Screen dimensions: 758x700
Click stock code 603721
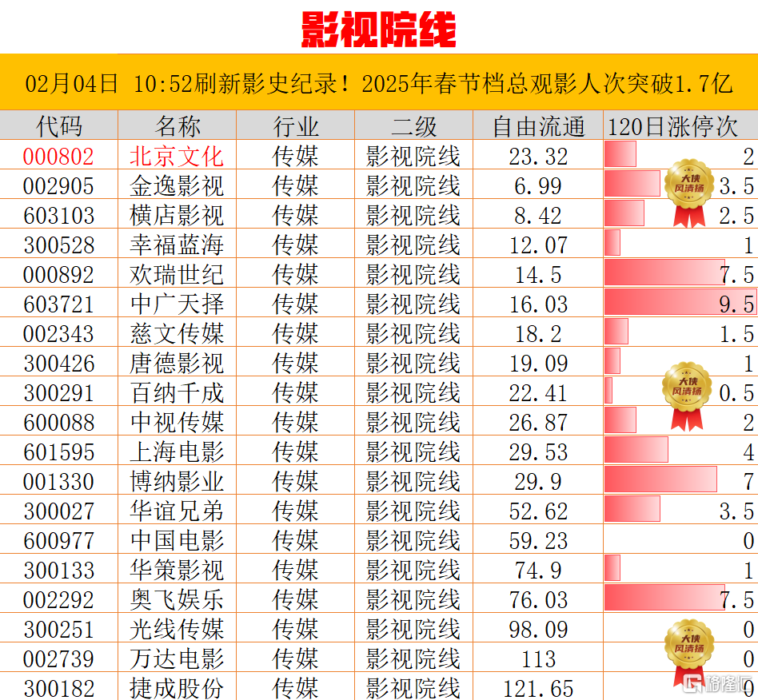click(58, 304)
